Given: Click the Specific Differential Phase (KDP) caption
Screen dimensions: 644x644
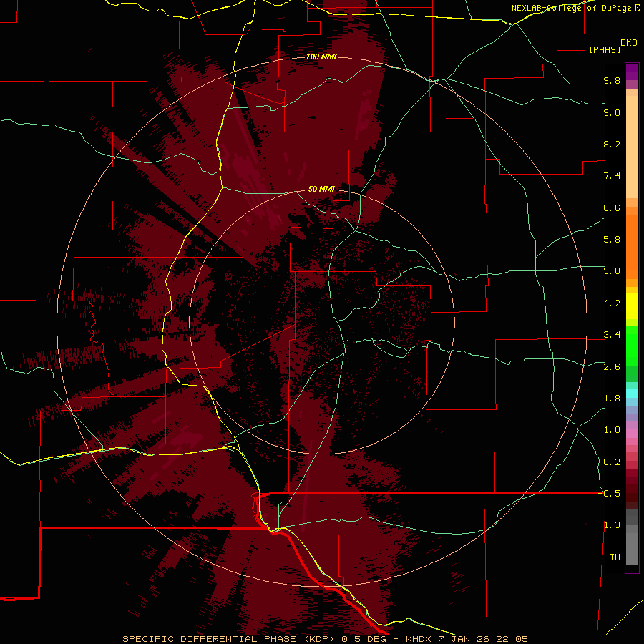Looking at the screenshot, I should [x=325, y=639].
